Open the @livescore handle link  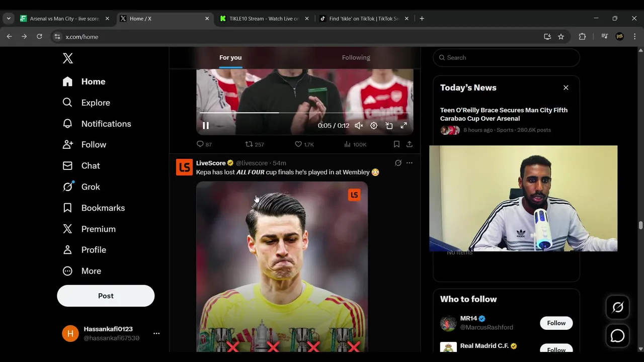tap(252, 163)
